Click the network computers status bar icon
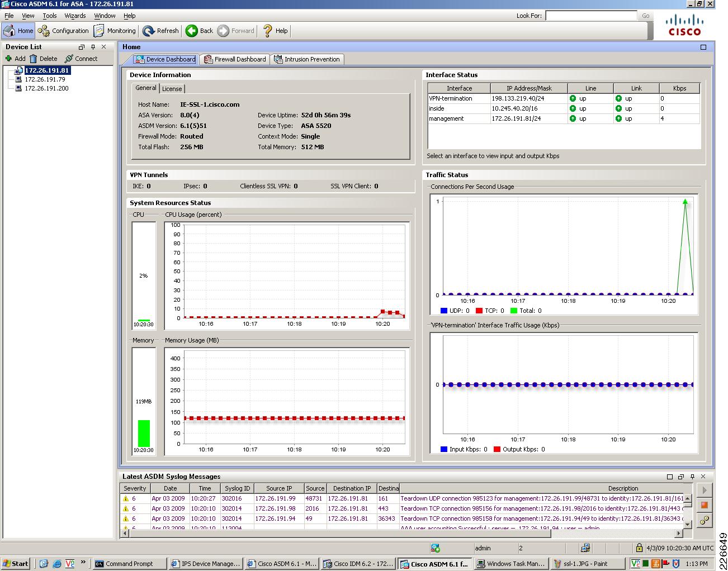Image resolution: width=728 pixels, height=571 pixels. click(x=585, y=548)
